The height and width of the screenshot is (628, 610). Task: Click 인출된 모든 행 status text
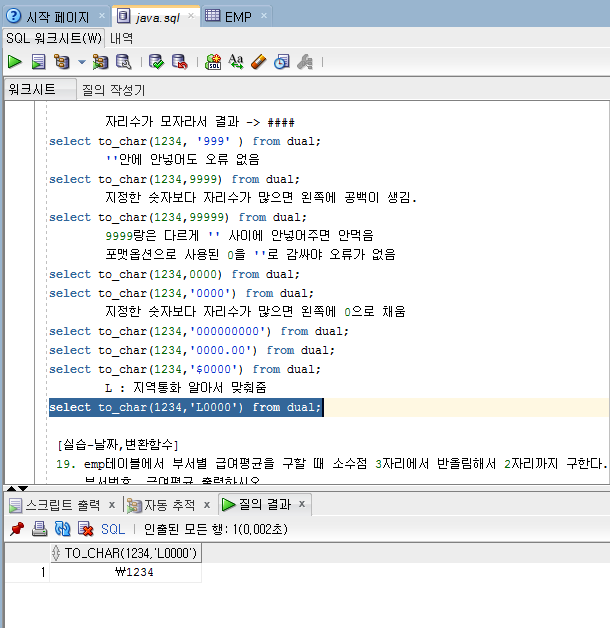tap(215, 529)
